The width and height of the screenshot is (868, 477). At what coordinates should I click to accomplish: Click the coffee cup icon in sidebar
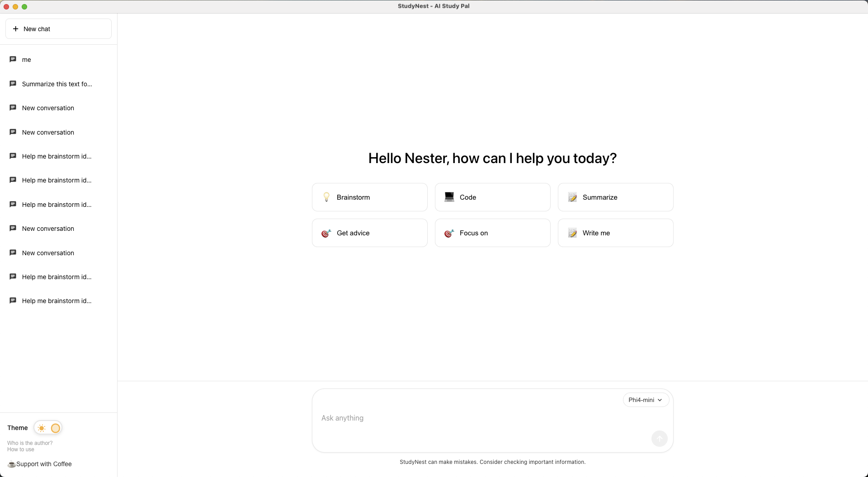(x=11, y=464)
